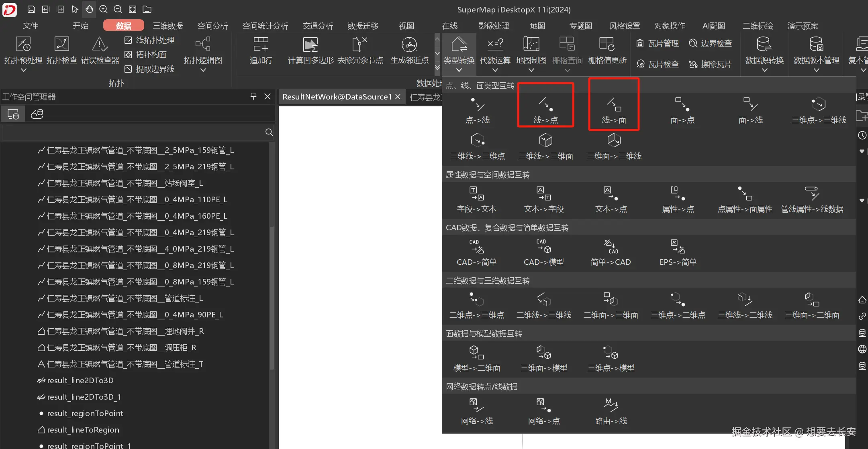Click the zoom in toolbar icon
The height and width of the screenshot is (449, 868).
point(103,9)
